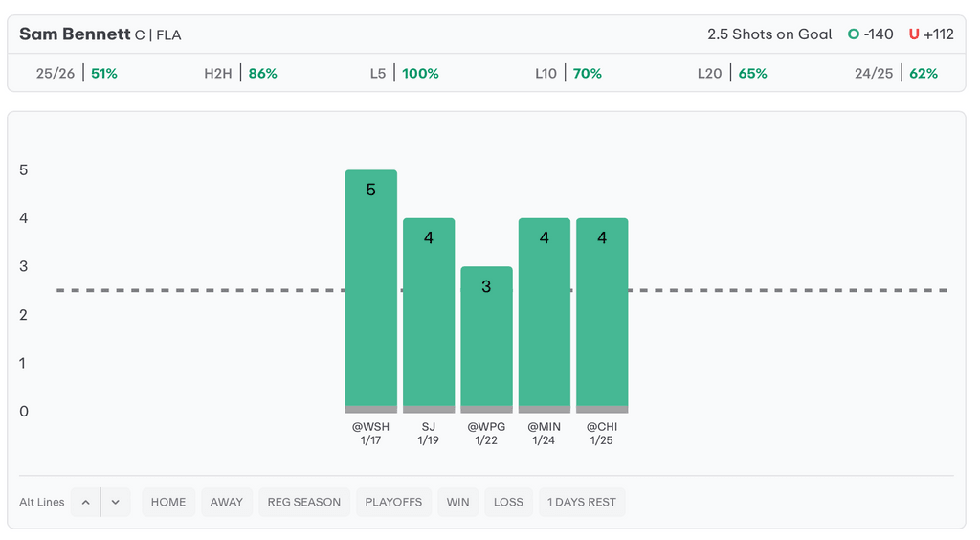
Task: Select the L5 100% stat
Action: click(404, 73)
